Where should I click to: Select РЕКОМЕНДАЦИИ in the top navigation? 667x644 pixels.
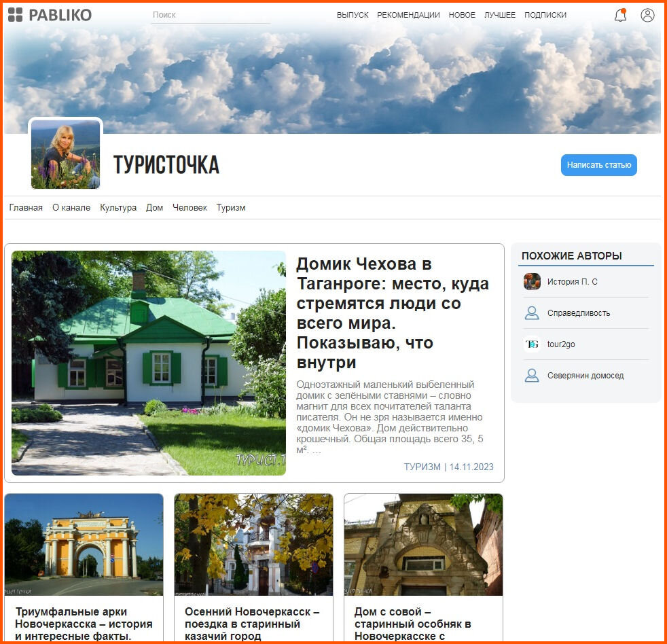click(x=408, y=14)
